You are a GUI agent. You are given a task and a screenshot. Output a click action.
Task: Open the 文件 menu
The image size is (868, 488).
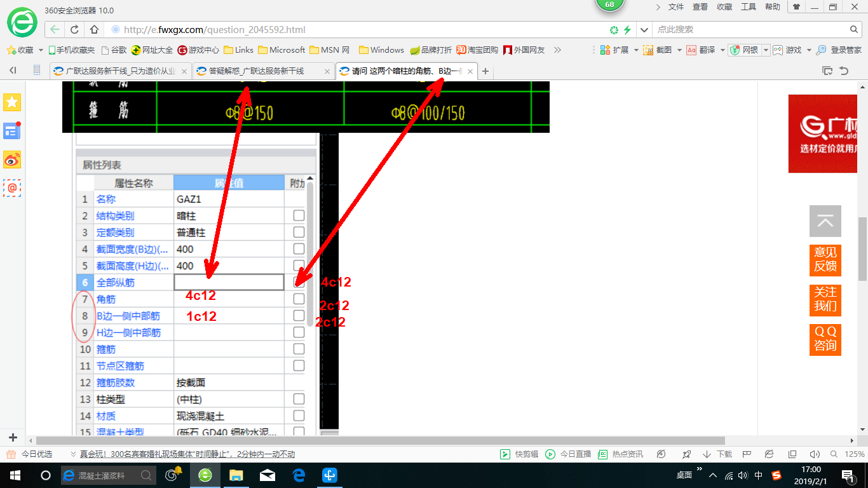pyautogui.click(x=676, y=7)
